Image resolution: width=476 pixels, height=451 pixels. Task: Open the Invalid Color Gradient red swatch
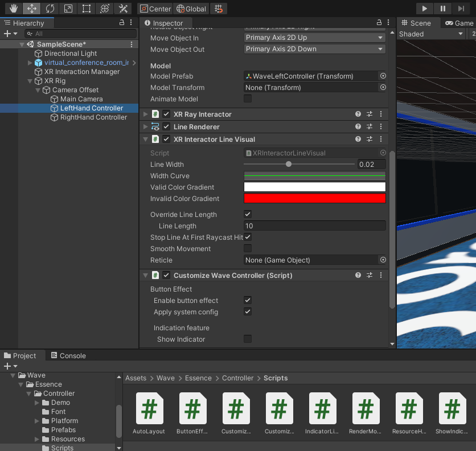click(314, 199)
